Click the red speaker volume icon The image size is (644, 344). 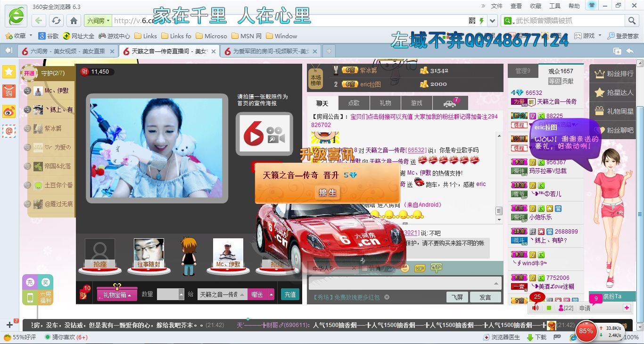point(536,308)
